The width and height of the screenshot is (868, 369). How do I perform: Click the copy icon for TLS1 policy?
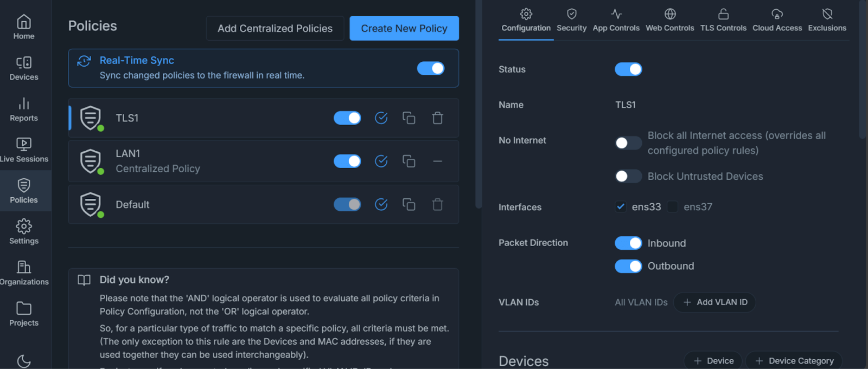click(x=409, y=118)
